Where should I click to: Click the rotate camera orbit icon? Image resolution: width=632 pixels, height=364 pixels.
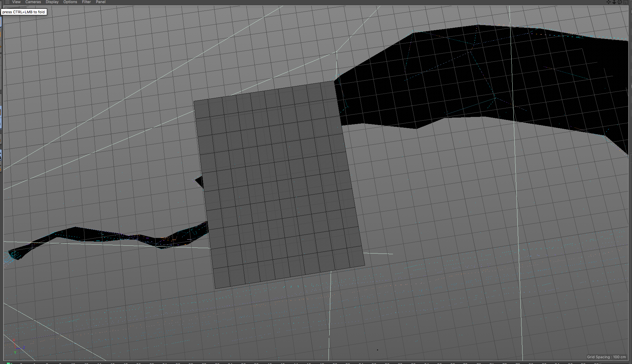pyautogui.click(x=620, y=2)
